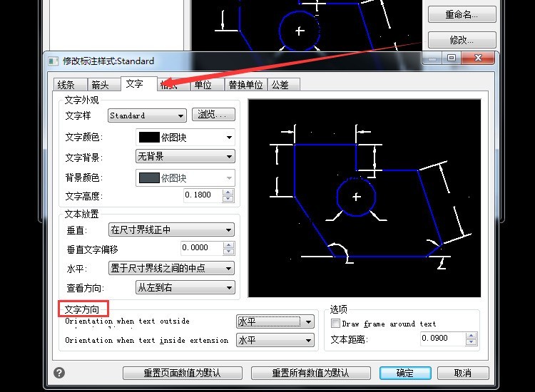Increase 文字高度 with up arrow
535x392 pixels.
[x=228, y=192]
